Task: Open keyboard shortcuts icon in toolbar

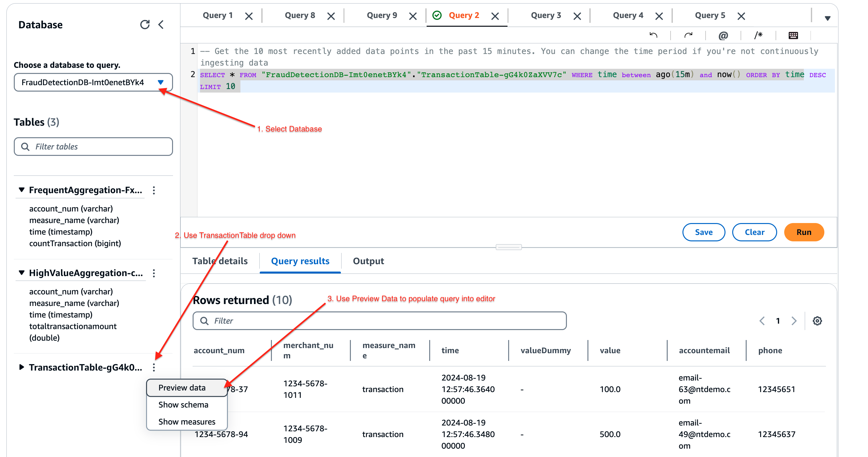Action: click(x=793, y=35)
